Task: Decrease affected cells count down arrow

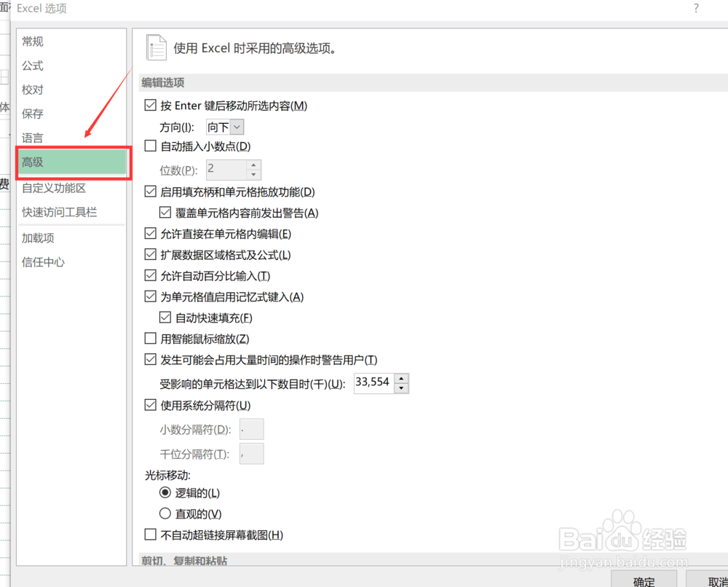Action: [x=402, y=388]
